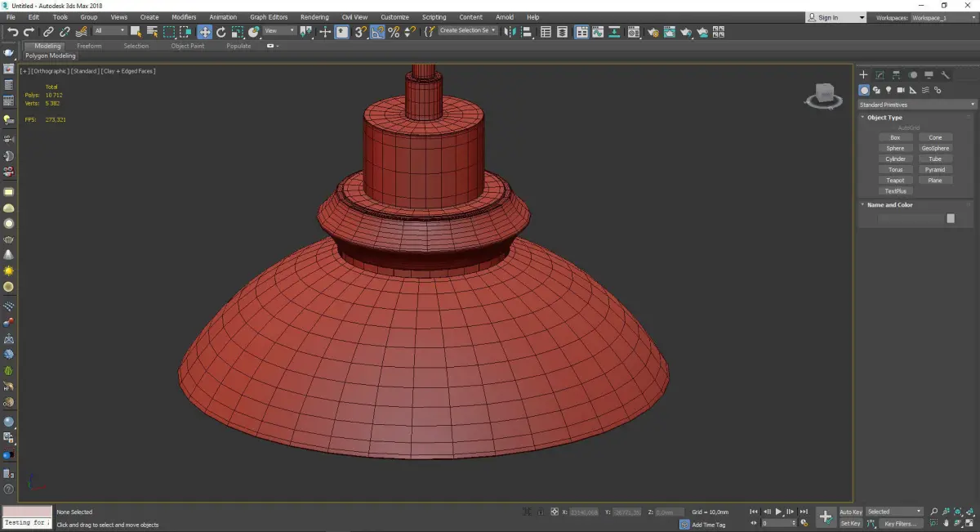Activate the Select Object tool
The width and height of the screenshot is (980, 532).
[x=136, y=32]
